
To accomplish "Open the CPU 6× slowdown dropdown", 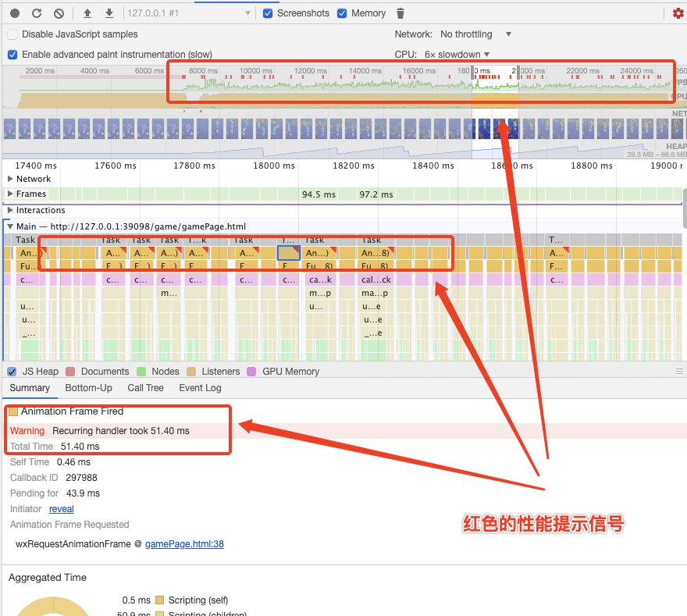I will (457, 55).
